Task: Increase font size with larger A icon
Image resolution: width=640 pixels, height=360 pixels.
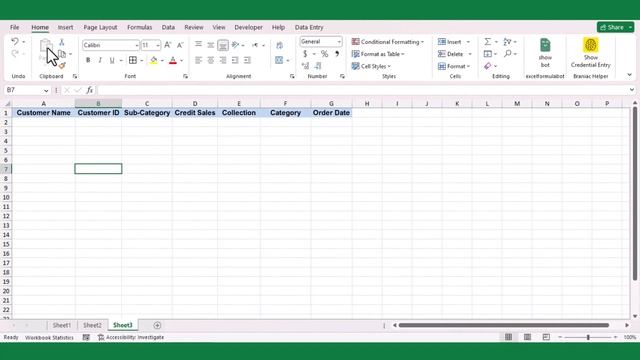Action: click(167, 45)
